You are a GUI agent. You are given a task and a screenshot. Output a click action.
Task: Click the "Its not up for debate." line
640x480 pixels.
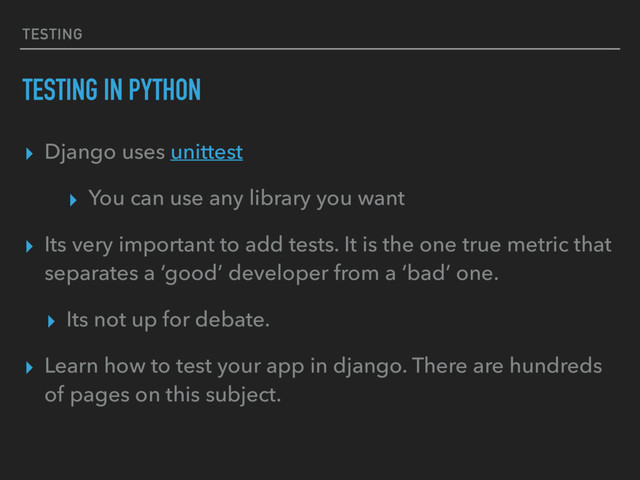point(168,321)
